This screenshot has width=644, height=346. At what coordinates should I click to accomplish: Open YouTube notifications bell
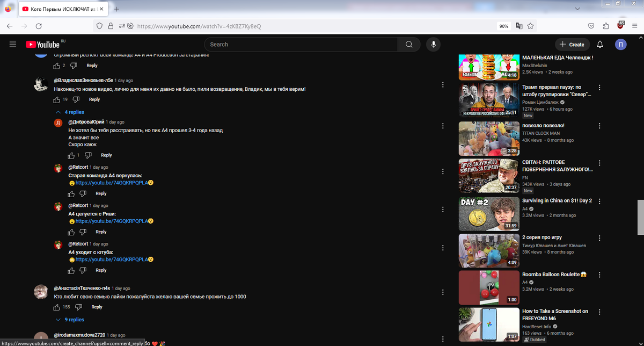[600, 45]
